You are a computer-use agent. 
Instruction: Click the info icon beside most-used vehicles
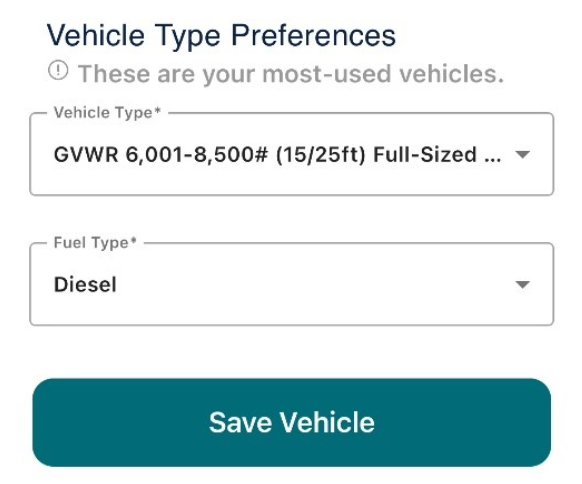pyautogui.click(x=58, y=70)
